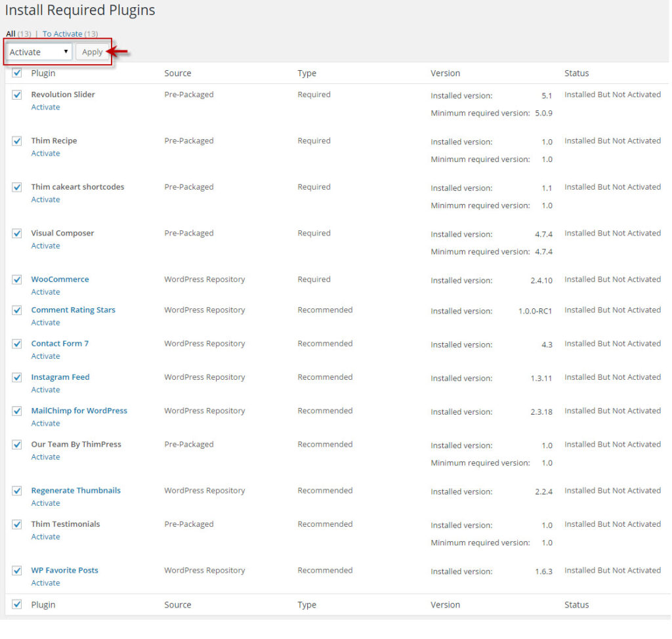The image size is (672, 639).
Task: Click the Visual Composer plugin name
Action: click(x=62, y=233)
